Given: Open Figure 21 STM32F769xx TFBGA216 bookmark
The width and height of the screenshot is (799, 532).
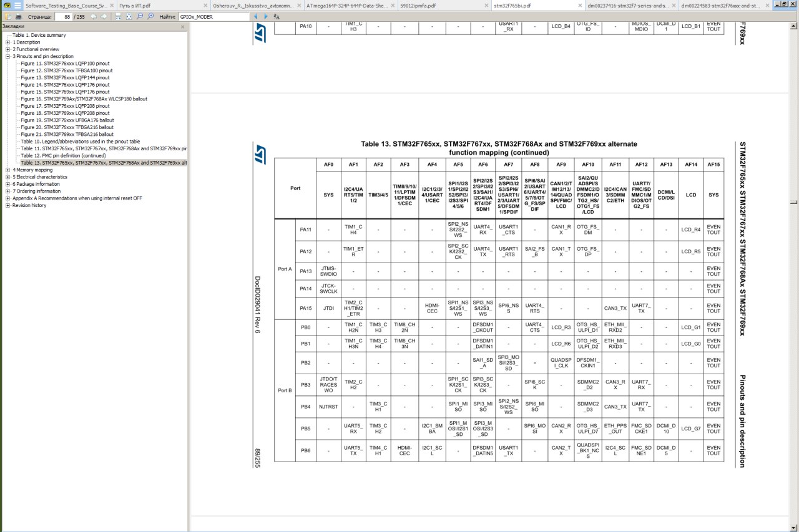Looking at the screenshot, I should click(x=67, y=134).
